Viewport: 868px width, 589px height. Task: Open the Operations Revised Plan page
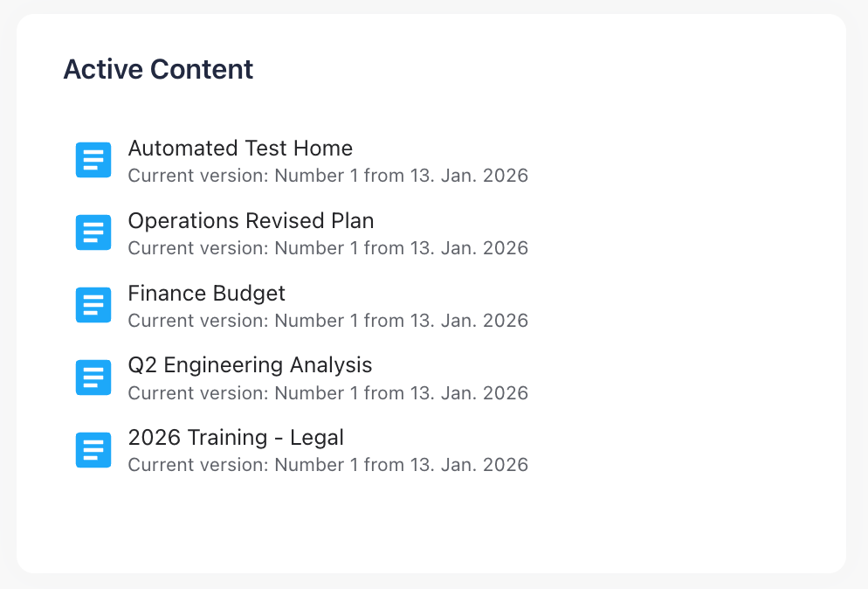(251, 221)
